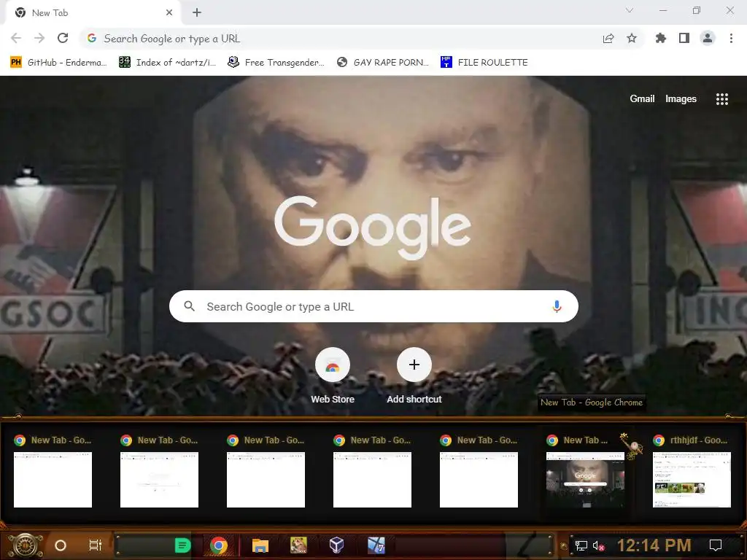Image resolution: width=747 pixels, height=560 pixels.
Task: Open File Explorer from taskbar
Action: point(260,545)
